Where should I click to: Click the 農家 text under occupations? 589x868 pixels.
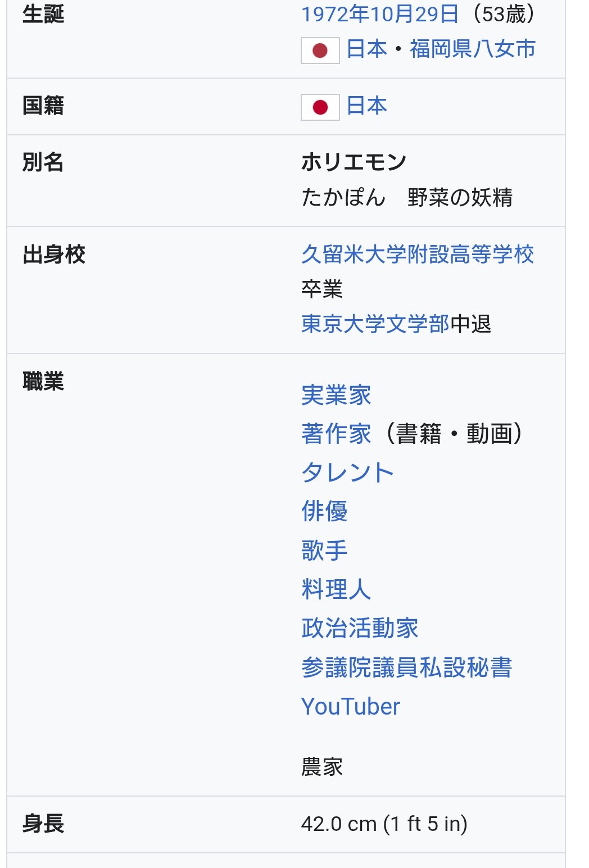(321, 767)
